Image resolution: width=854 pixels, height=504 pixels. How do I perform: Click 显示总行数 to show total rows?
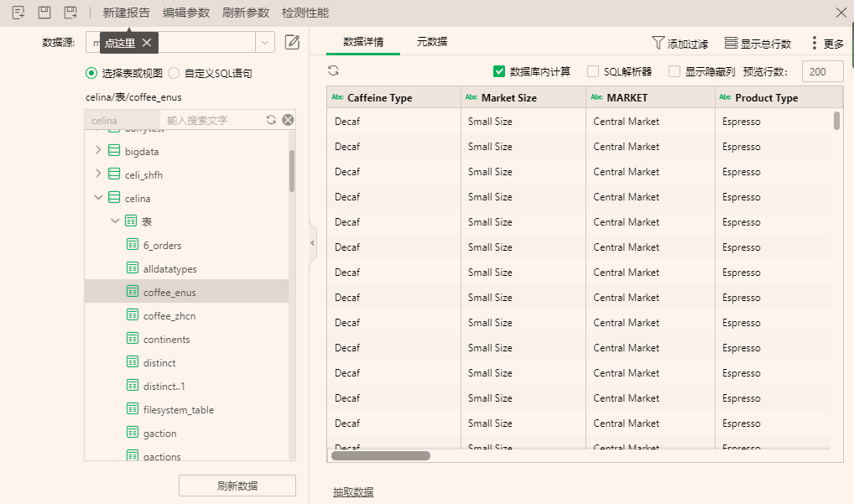pyautogui.click(x=758, y=43)
